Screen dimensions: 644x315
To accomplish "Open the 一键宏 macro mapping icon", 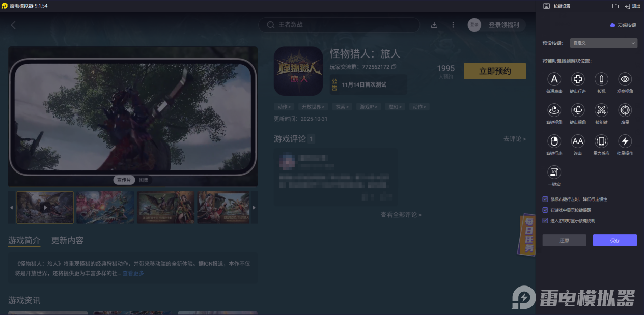I will 553,172.
